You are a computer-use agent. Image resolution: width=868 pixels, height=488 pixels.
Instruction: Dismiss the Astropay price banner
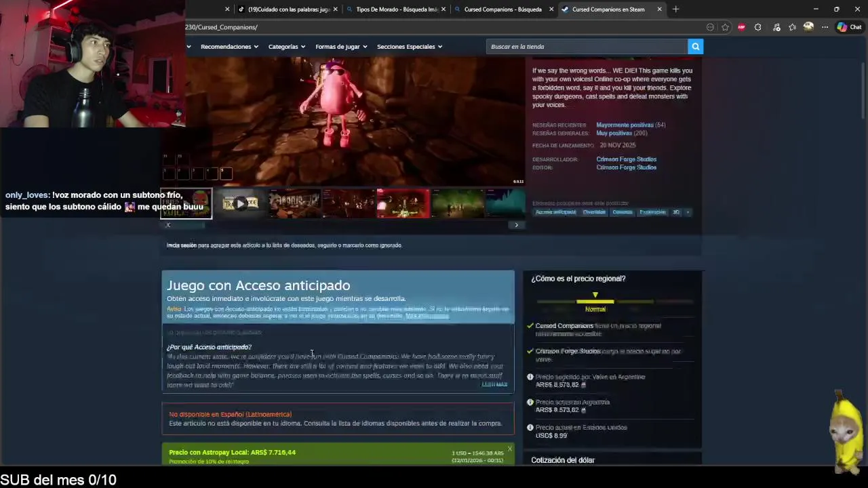pyautogui.click(x=509, y=449)
